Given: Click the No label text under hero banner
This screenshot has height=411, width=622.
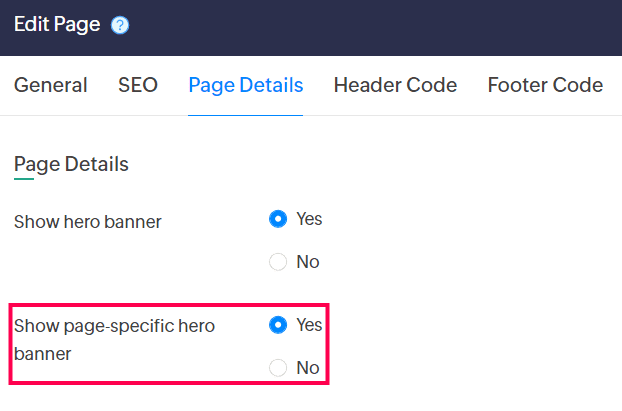Looking at the screenshot, I should click(308, 262).
